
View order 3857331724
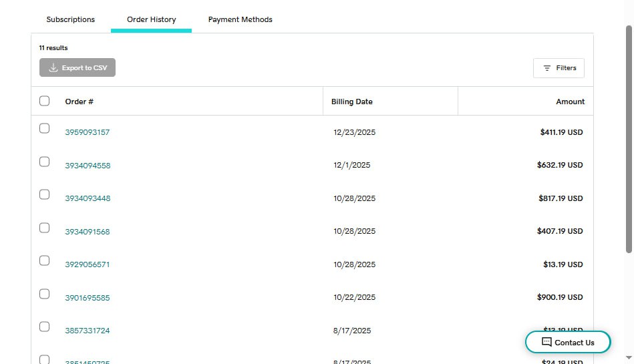(88, 331)
